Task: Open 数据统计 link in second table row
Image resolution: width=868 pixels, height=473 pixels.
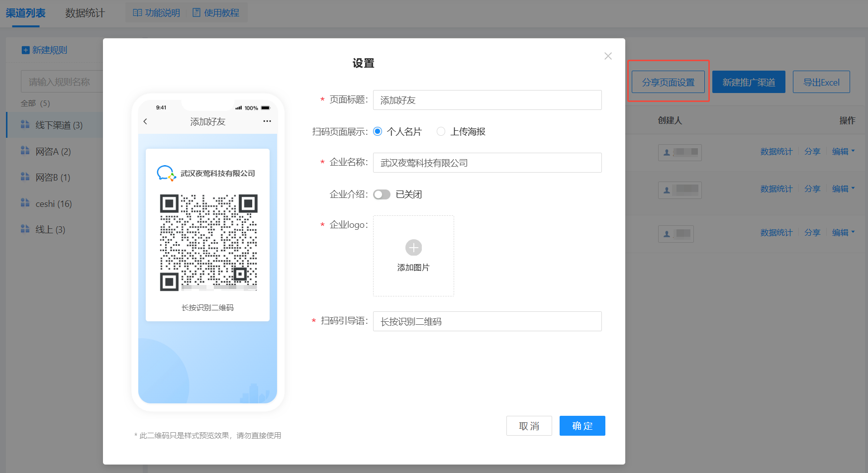Action: click(776, 189)
